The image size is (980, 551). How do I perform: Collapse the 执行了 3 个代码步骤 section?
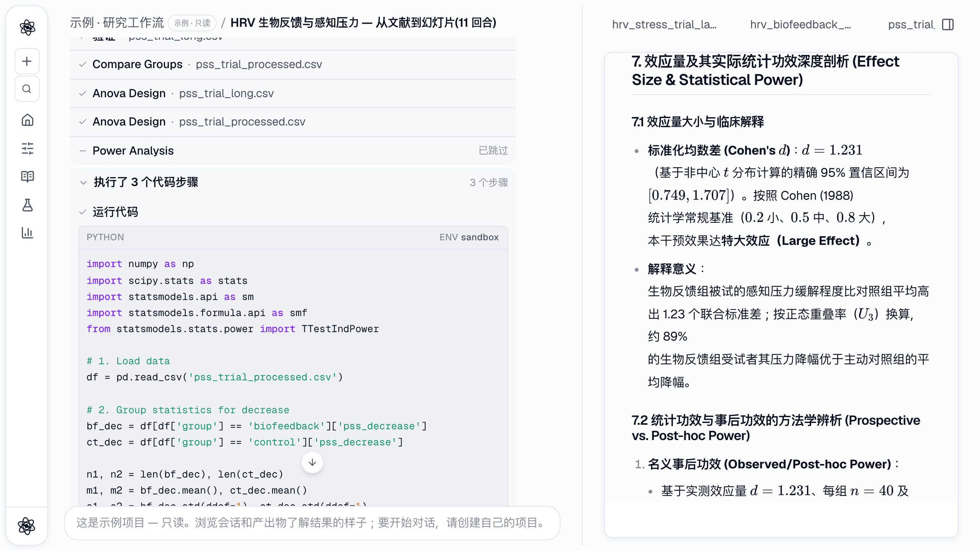(x=293, y=182)
